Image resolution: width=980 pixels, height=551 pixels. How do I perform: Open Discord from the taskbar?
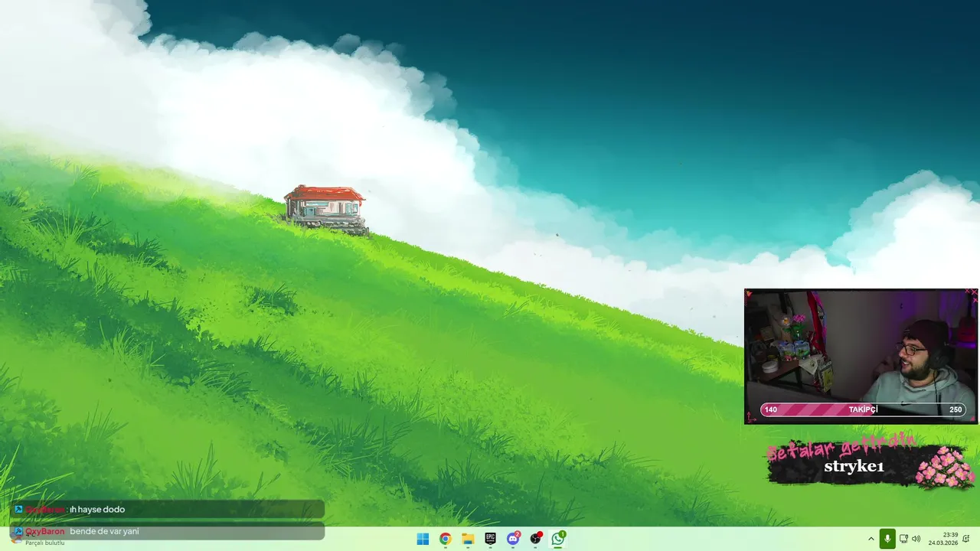[x=513, y=539]
